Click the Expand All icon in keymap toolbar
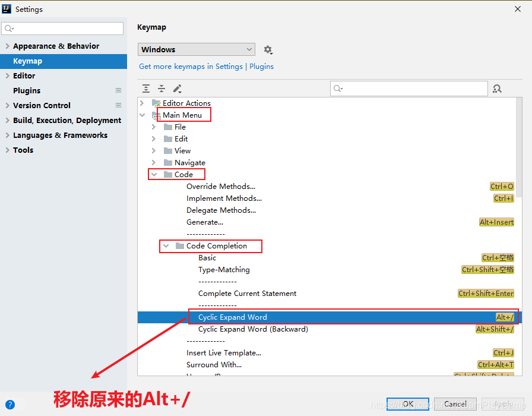 [146, 89]
